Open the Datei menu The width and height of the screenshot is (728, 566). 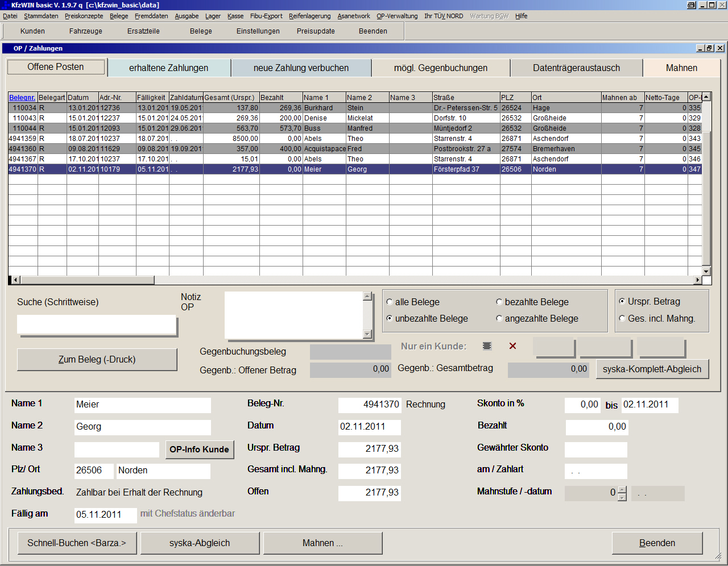10,16
